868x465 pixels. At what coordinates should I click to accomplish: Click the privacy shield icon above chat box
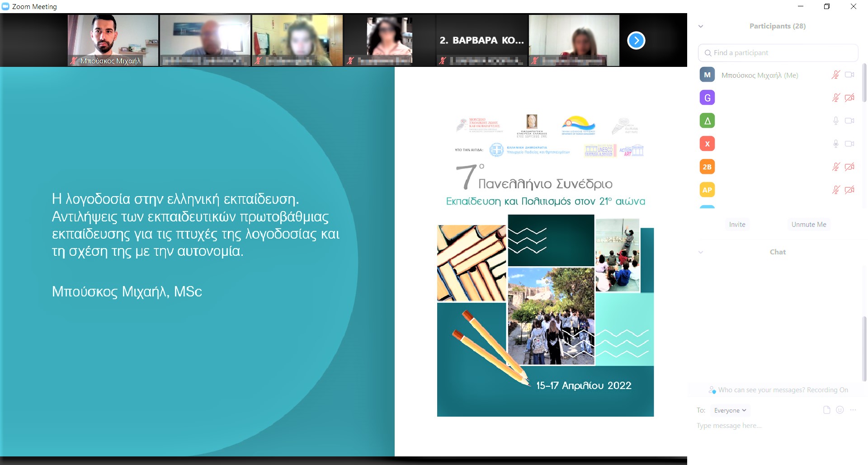(712, 390)
